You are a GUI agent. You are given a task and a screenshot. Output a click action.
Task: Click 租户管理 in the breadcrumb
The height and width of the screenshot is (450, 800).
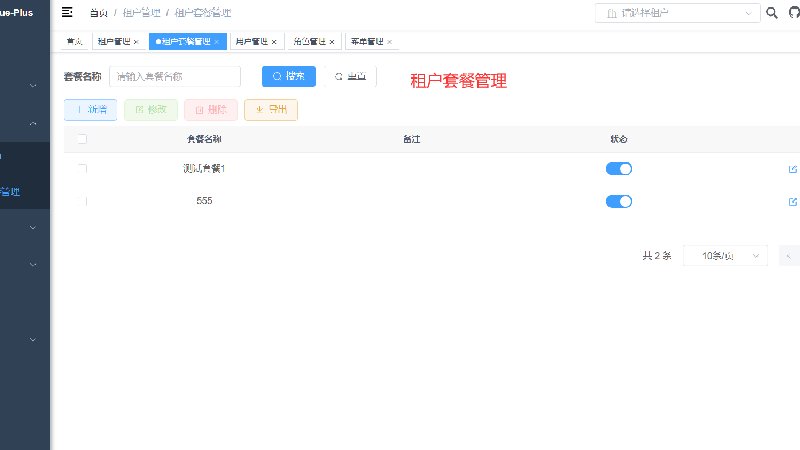pyautogui.click(x=141, y=13)
